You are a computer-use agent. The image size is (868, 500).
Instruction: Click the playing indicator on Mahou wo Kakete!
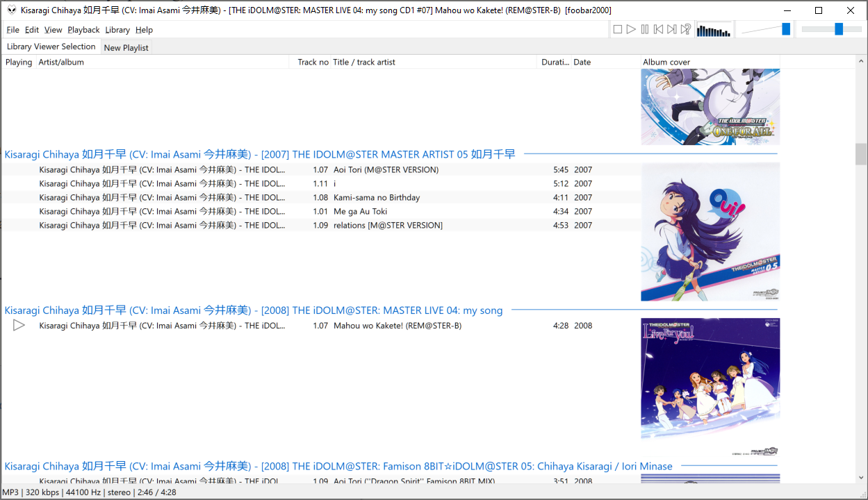(19, 325)
